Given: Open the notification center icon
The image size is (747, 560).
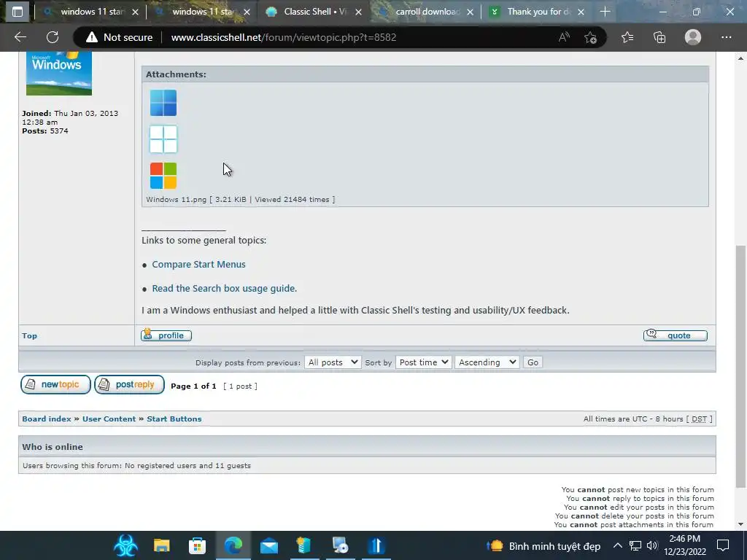Looking at the screenshot, I should click(723, 545).
